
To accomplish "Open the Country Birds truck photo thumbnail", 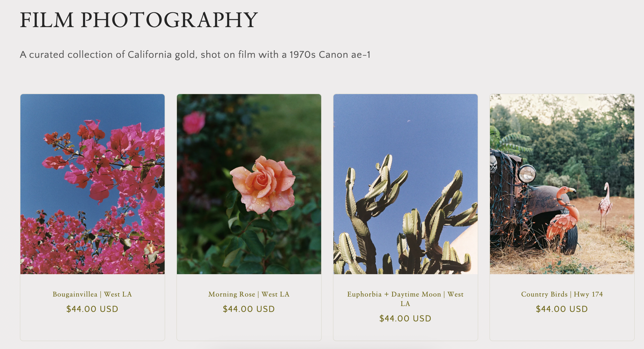I will (562, 184).
